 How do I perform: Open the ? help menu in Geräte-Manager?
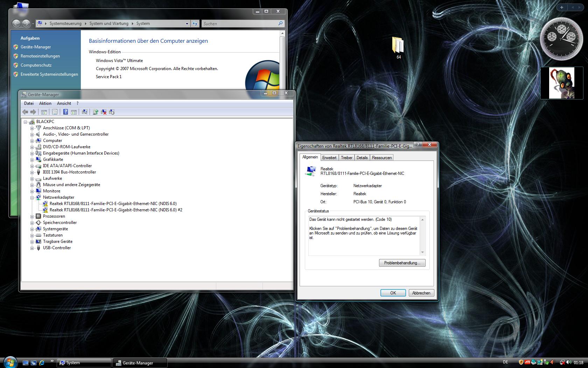pos(77,103)
